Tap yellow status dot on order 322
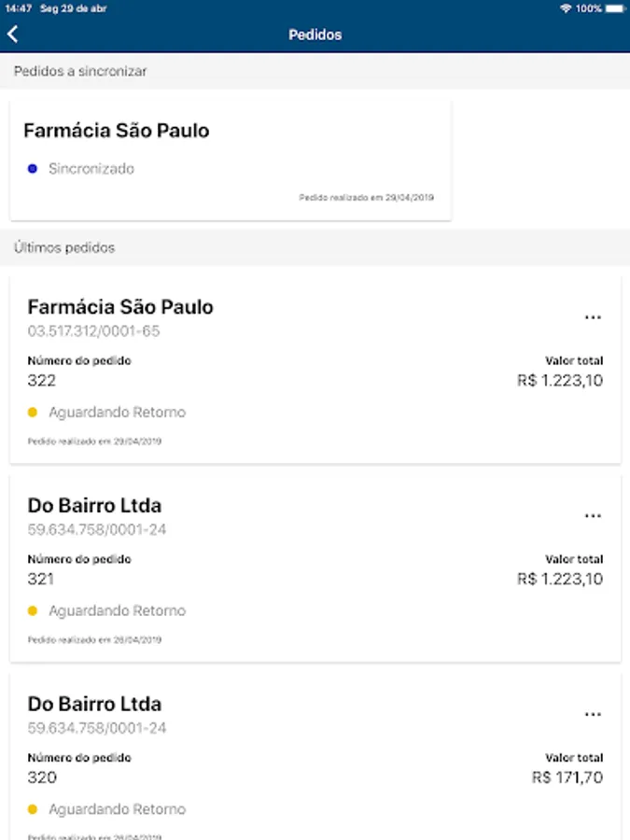Image resolution: width=630 pixels, height=840 pixels. tap(33, 413)
